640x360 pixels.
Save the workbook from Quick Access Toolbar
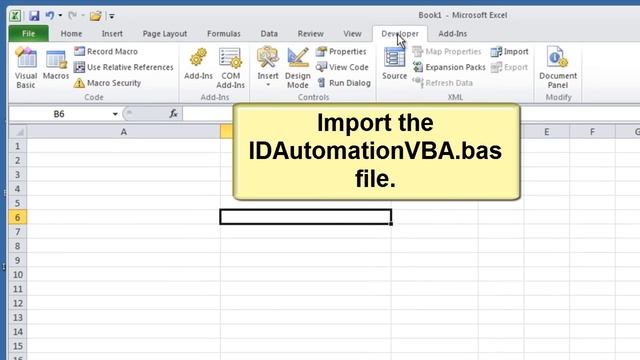click(34, 16)
